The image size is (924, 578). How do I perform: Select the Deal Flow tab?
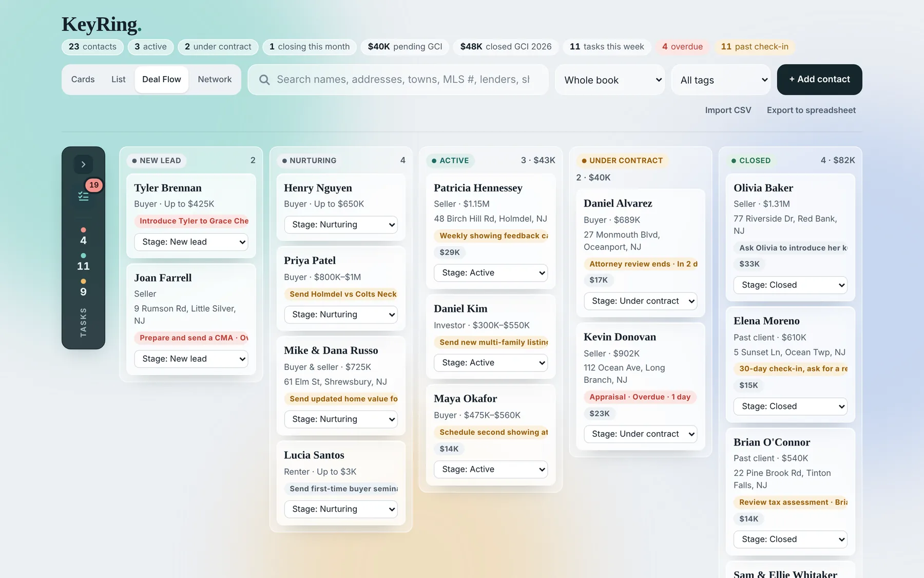(161, 80)
